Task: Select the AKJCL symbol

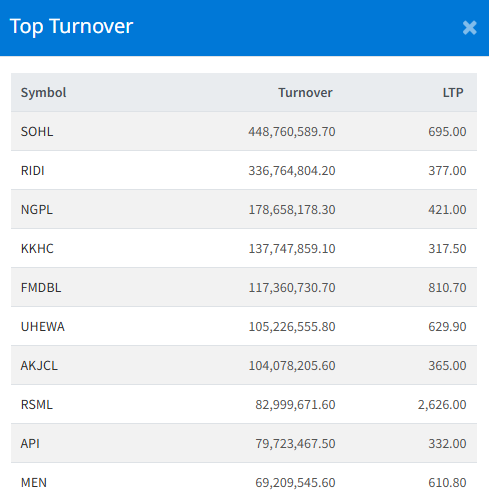Action: (39, 366)
